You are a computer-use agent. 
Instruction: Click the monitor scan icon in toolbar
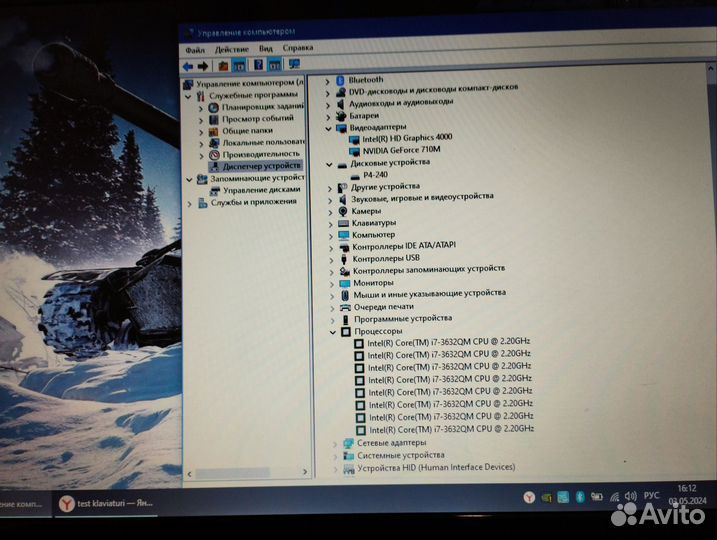click(294, 65)
